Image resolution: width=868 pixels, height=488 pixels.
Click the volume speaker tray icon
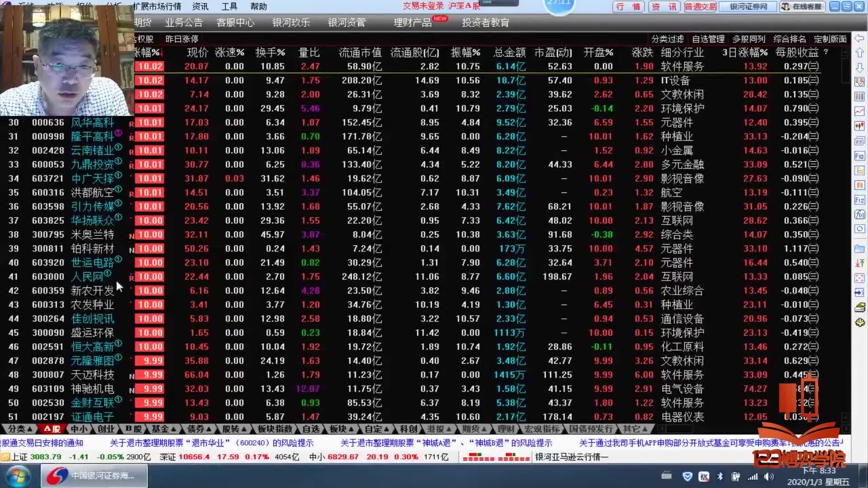[x=768, y=476]
